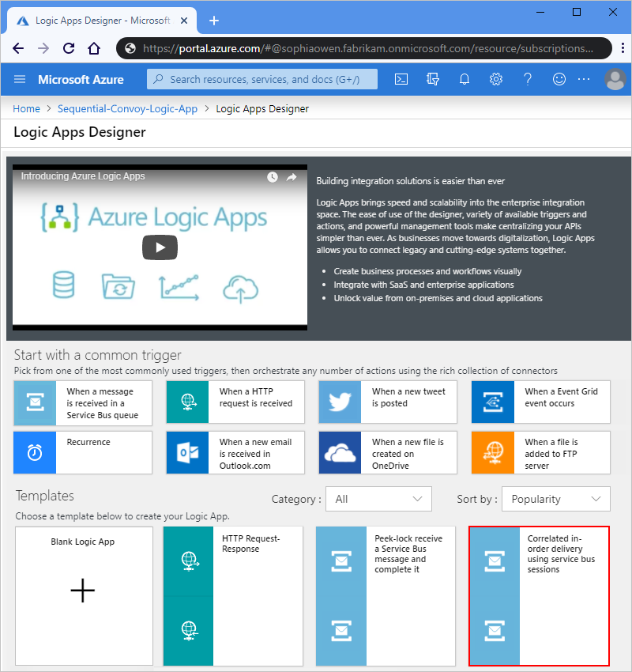Select the Twitter new tweet trigger icon
This screenshot has width=632, height=672.
pyautogui.click(x=340, y=402)
